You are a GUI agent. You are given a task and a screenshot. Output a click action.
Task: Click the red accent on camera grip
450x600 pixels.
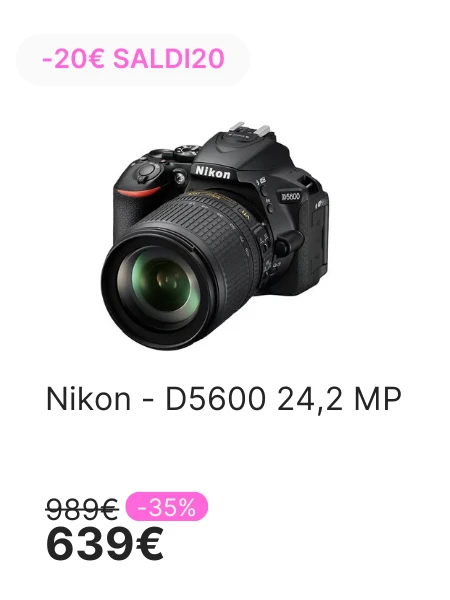(138, 192)
